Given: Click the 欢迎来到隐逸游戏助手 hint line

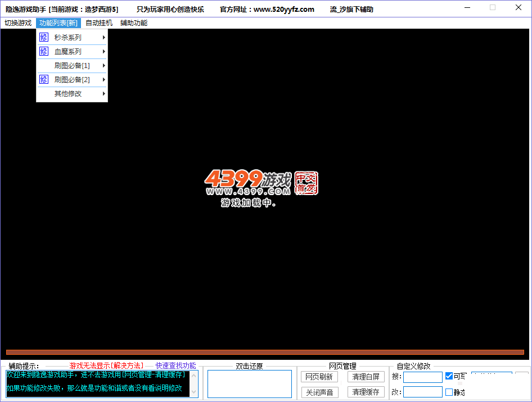Looking at the screenshot, I should [x=96, y=375].
